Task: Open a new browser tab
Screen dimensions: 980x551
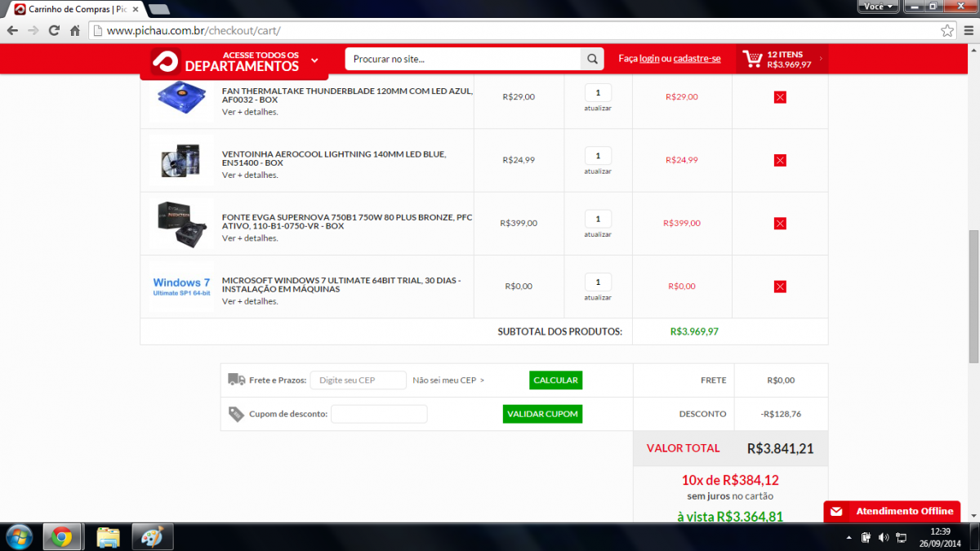Action: pos(159,9)
